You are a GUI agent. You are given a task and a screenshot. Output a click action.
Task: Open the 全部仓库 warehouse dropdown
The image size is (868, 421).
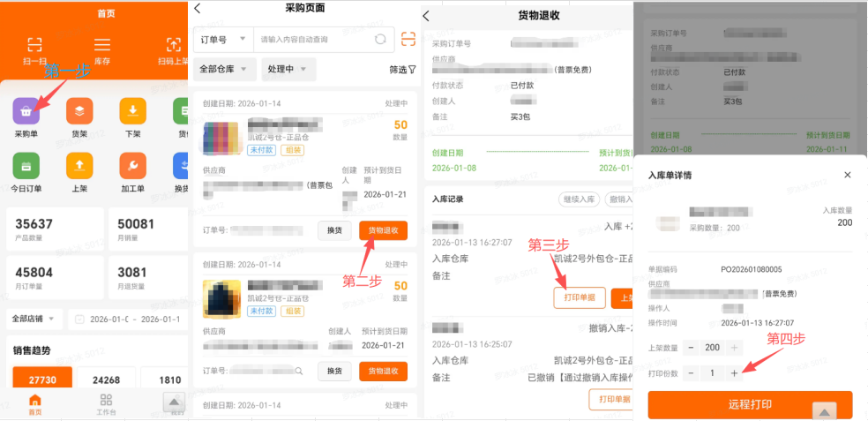click(224, 69)
